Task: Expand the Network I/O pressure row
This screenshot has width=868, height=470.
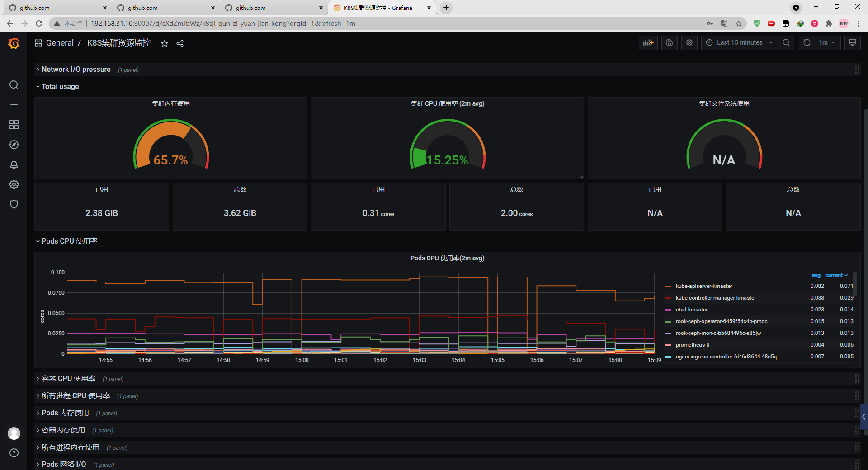Action: tap(76, 69)
